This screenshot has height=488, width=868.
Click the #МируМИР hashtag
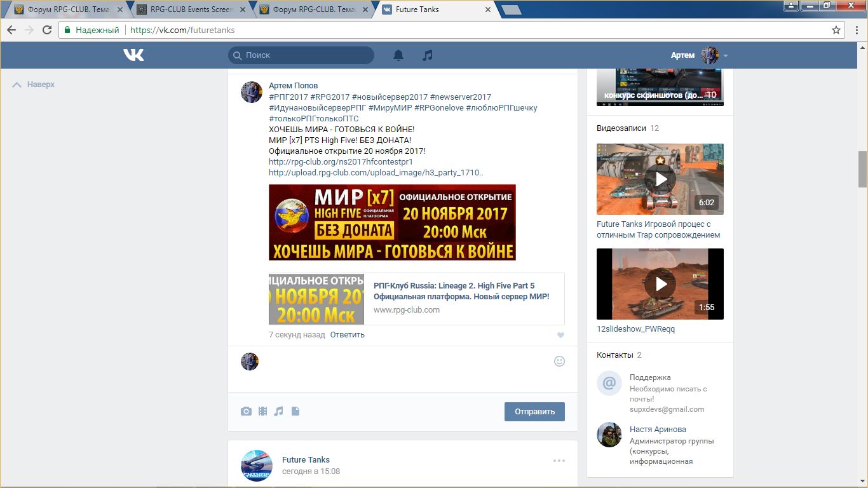coord(390,108)
